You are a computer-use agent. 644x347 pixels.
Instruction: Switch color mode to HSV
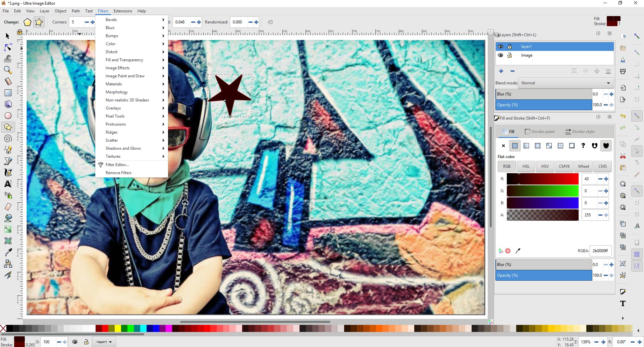545,166
